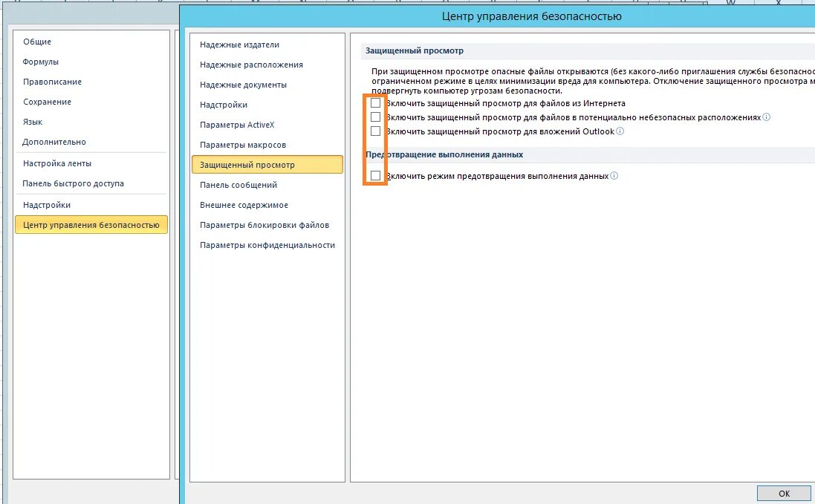Enable the data execution prevention mode checkbox
815x504 pixels.
[x=375, y=175]
